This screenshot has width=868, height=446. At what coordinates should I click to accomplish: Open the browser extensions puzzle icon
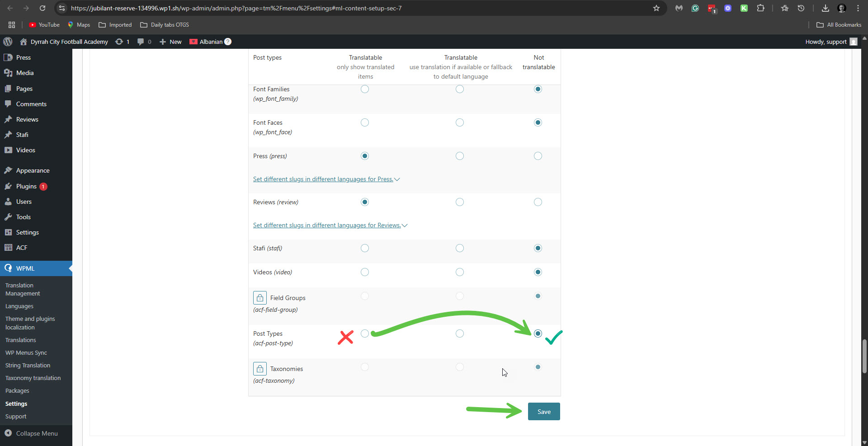coord(760,8)
